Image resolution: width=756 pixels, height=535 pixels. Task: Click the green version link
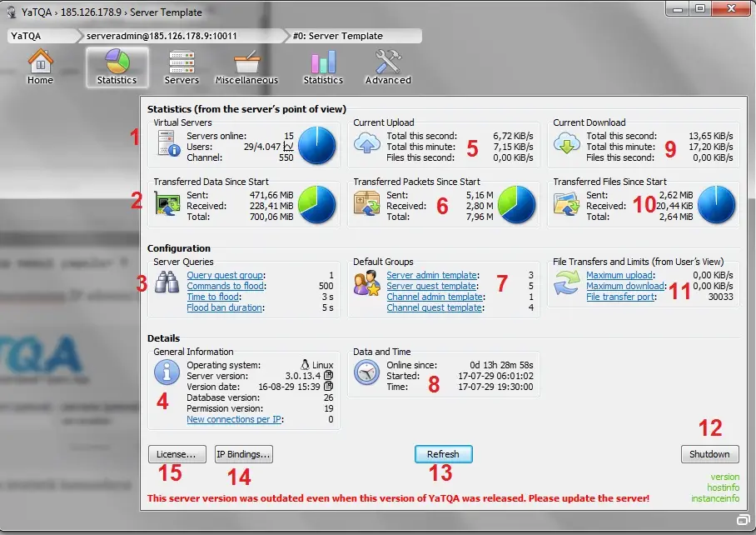click(724, 477)
